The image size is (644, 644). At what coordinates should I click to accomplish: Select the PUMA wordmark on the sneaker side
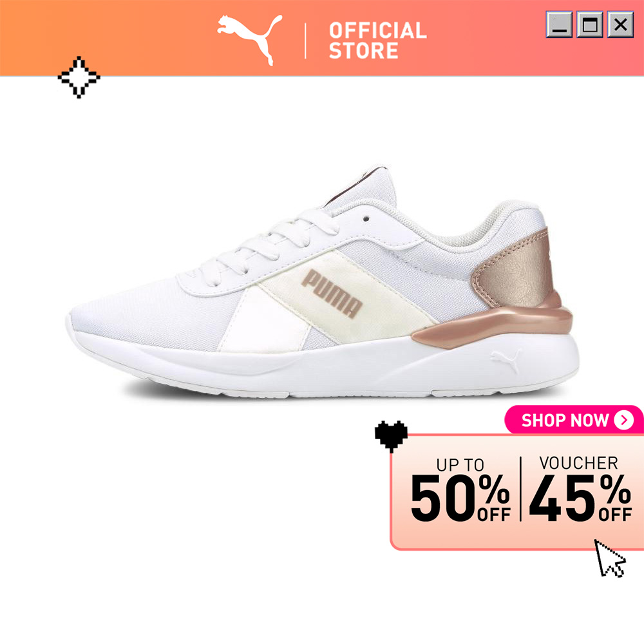click(x=332, y=294)
